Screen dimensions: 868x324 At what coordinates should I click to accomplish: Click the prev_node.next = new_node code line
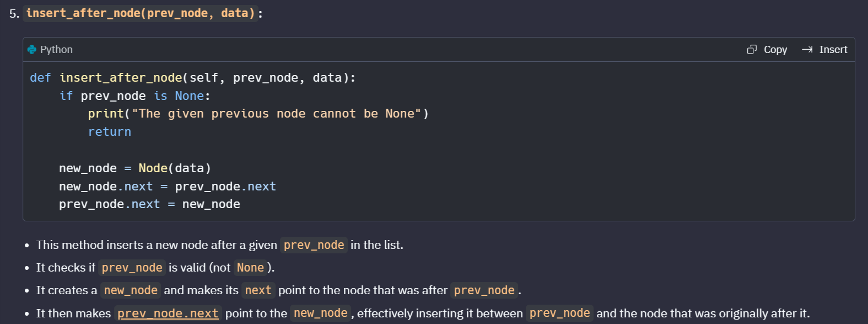[x=149, y=204]
